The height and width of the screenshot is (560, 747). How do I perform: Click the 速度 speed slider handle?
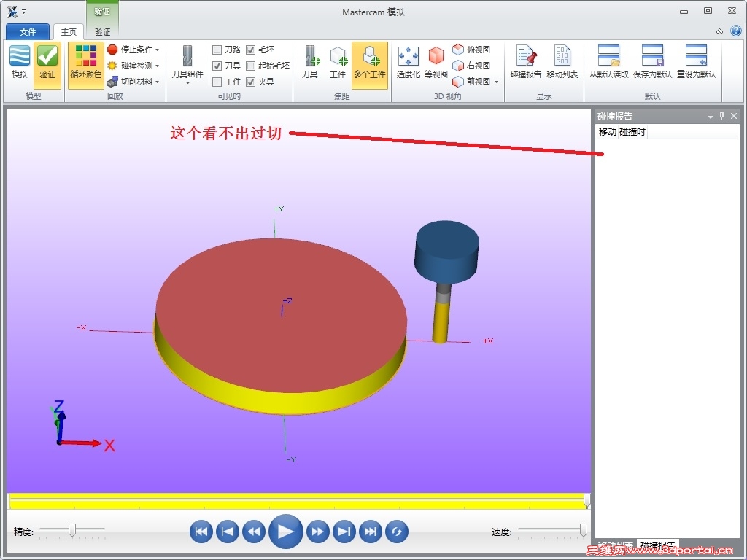click(x=583, y=529)
